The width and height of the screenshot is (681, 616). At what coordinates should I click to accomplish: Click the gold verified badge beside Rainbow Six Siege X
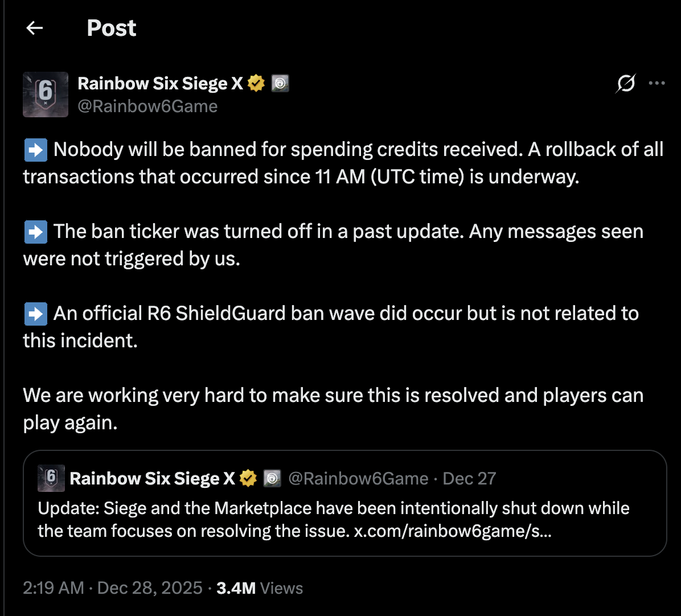255,83
